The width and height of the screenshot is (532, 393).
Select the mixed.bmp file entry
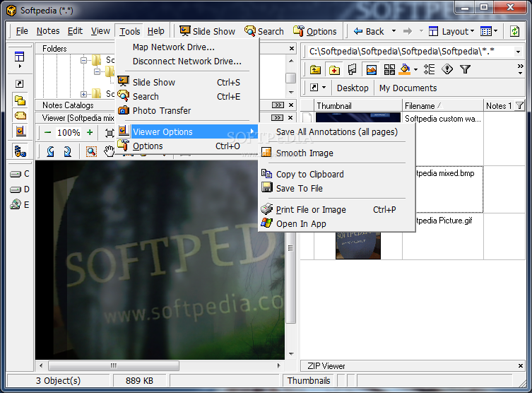tap(445, 173)
